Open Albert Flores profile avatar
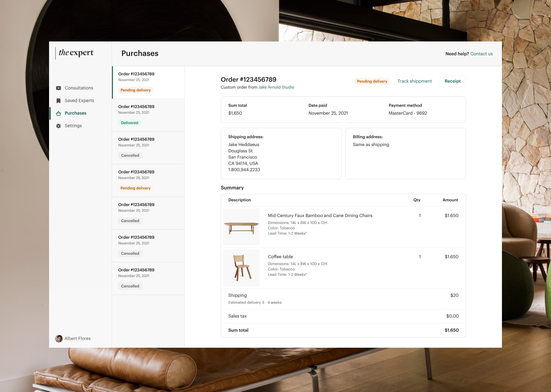Image resolution: width=551 pixels, height=392 pixels. [59, 338]
